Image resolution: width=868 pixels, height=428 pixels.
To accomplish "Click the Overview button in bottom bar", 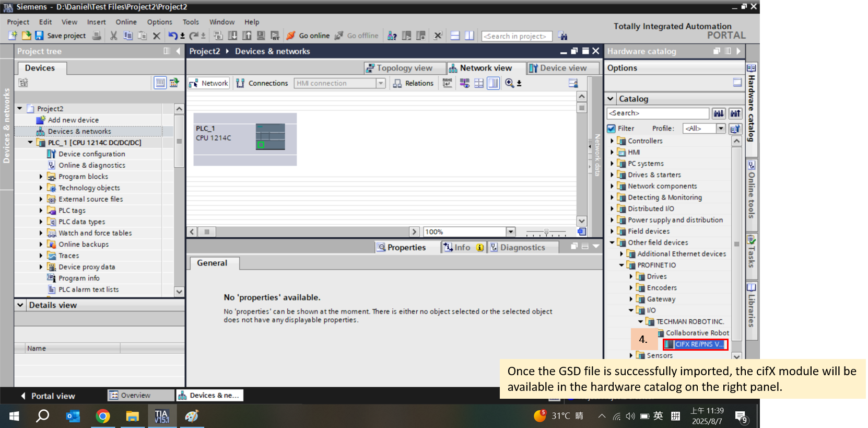I will [x=141, y=396].
